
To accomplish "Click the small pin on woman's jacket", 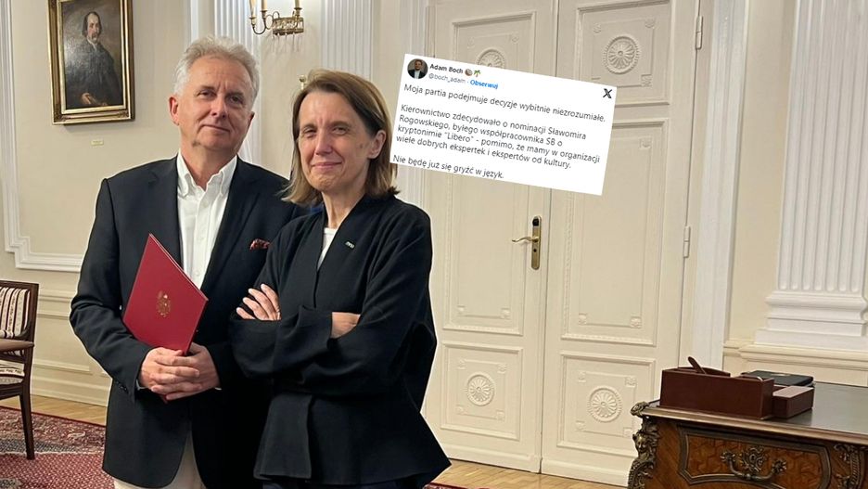I will (351, 244).
